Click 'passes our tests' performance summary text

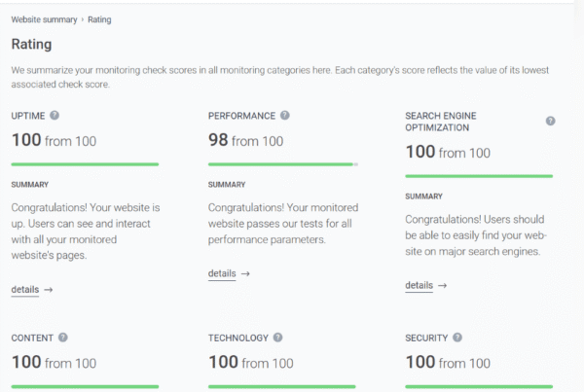click(x=283, y=224)
